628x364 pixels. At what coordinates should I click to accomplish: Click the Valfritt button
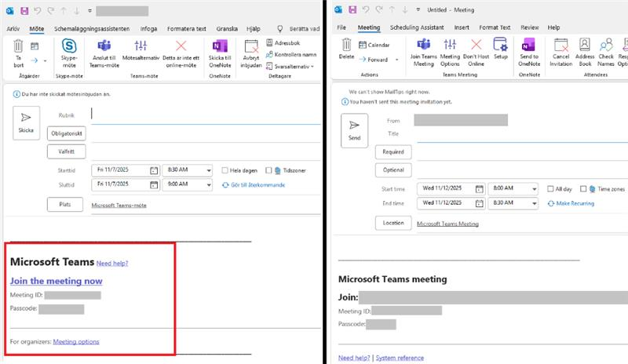(x=67, y=151)
